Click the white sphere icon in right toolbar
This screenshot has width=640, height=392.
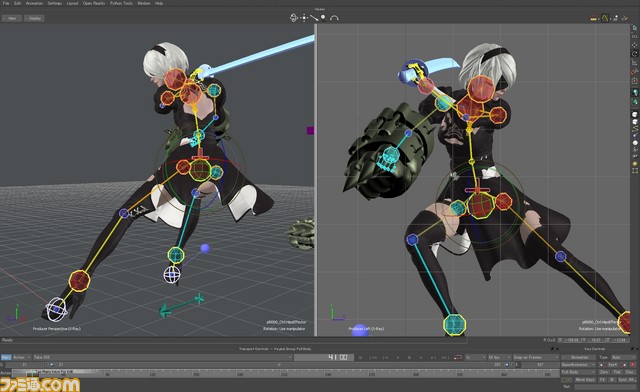tap(635, 143)
